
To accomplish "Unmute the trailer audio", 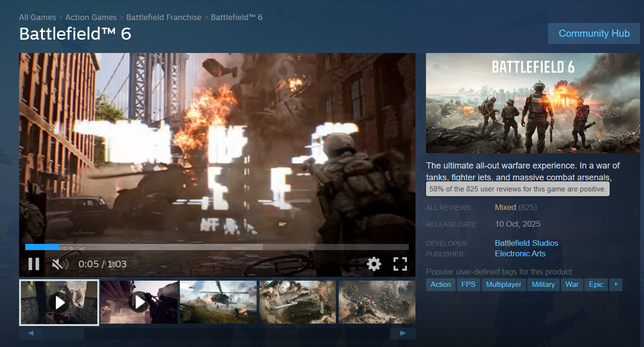I will click(x=60, y=264).
